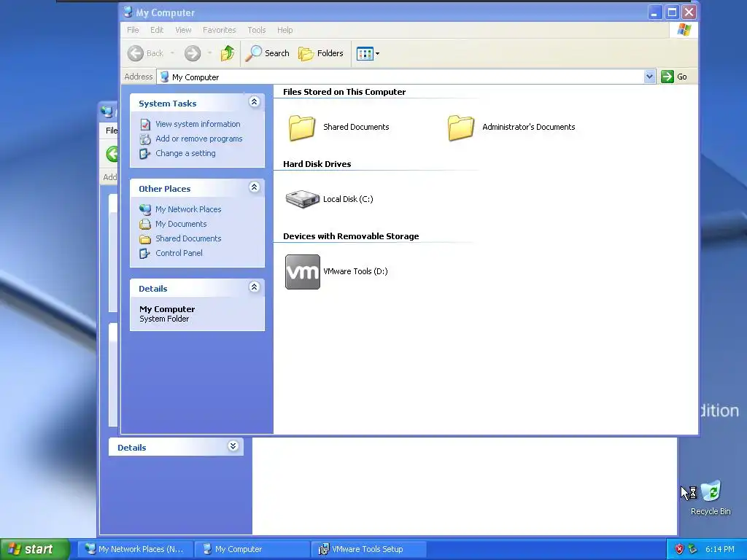
Task: Open the View menu
Action: coord(183,30)
